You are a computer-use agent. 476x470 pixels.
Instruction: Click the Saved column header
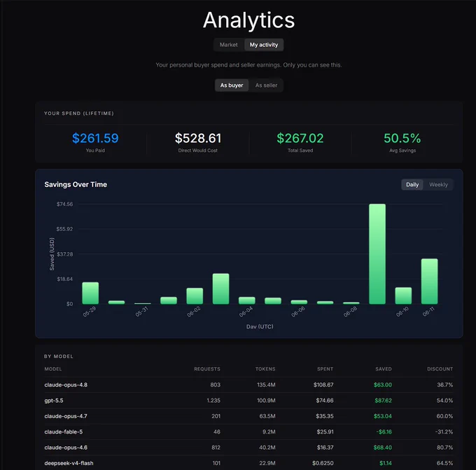(x=384, y=369)
